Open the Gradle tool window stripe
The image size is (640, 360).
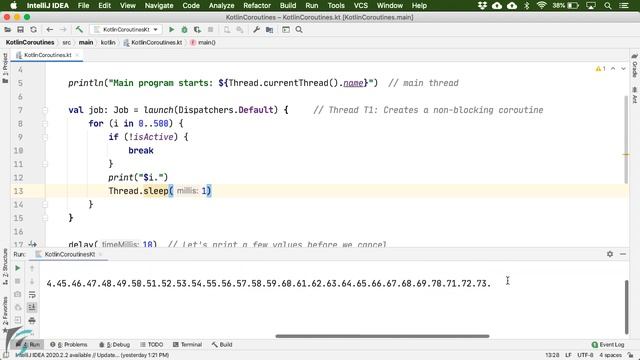[635, 66]
